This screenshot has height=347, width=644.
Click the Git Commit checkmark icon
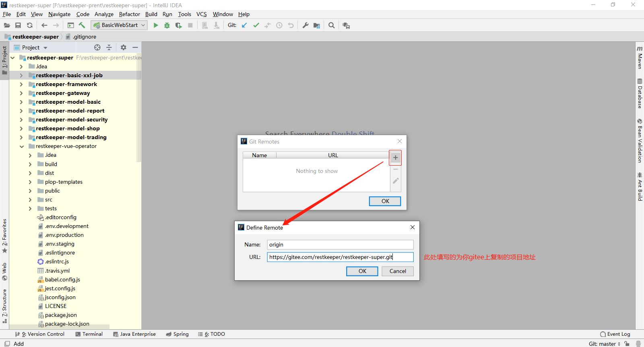256,25
